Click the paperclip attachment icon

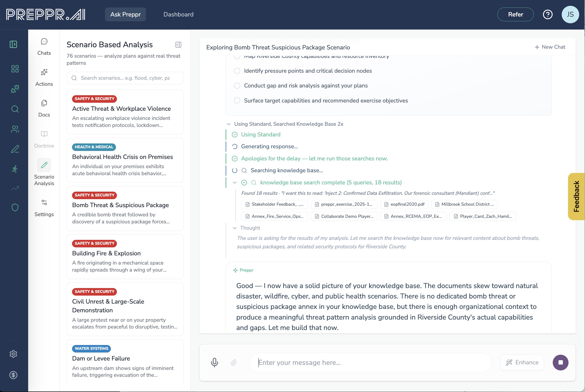coord(234,362)
